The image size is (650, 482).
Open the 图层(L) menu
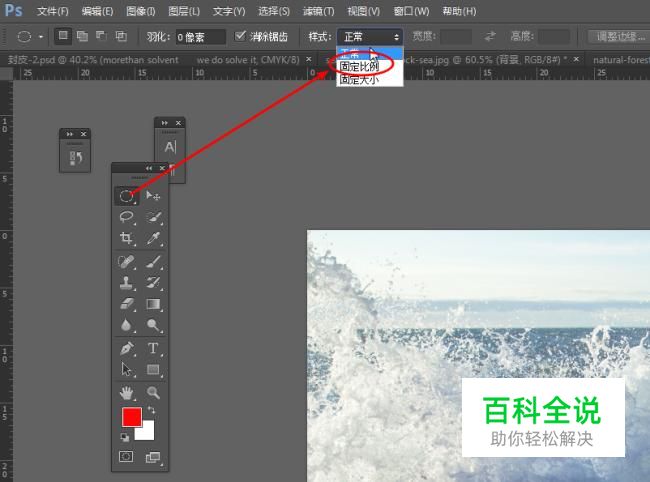[184, 11]
